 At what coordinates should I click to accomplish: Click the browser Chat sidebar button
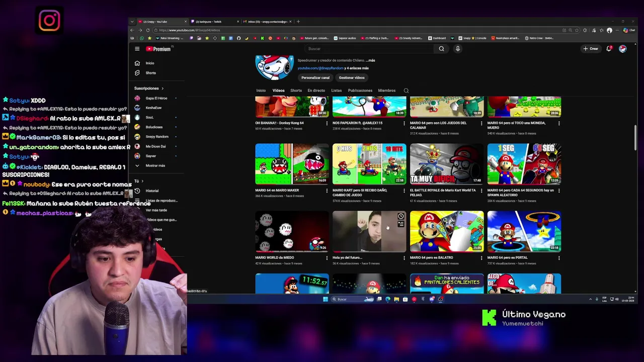629,30
